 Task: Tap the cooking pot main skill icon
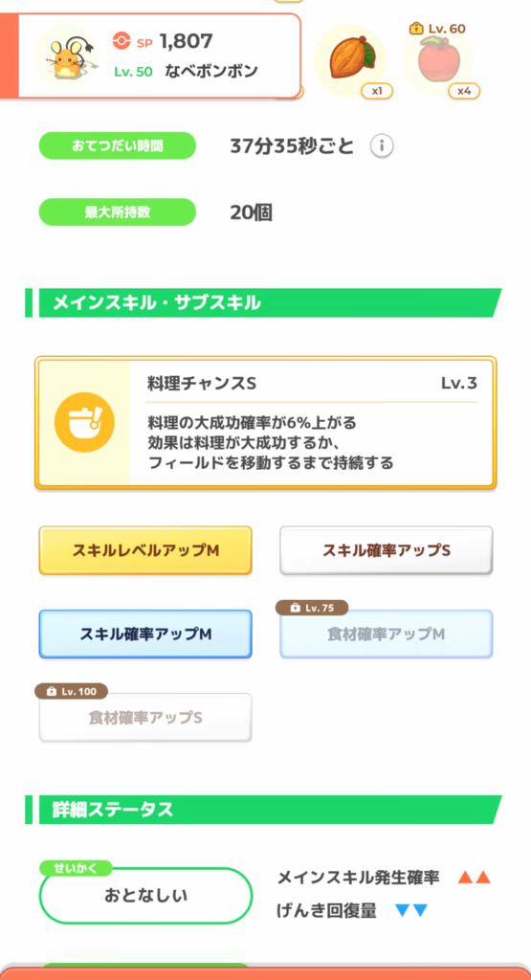[x=84, y=422]
